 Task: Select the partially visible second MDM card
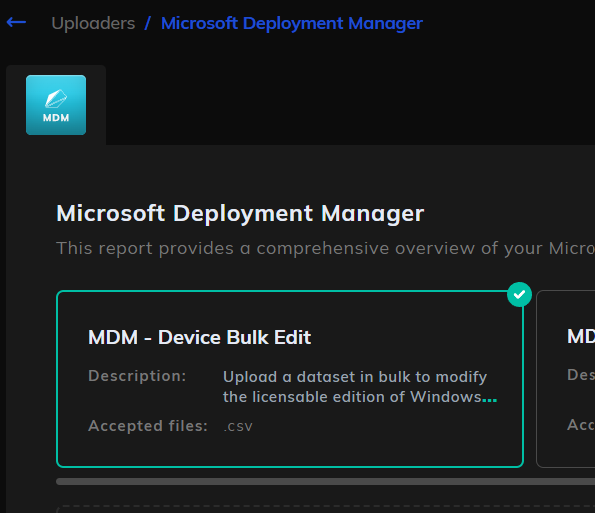pyautogui.click(x=565, y=379)
